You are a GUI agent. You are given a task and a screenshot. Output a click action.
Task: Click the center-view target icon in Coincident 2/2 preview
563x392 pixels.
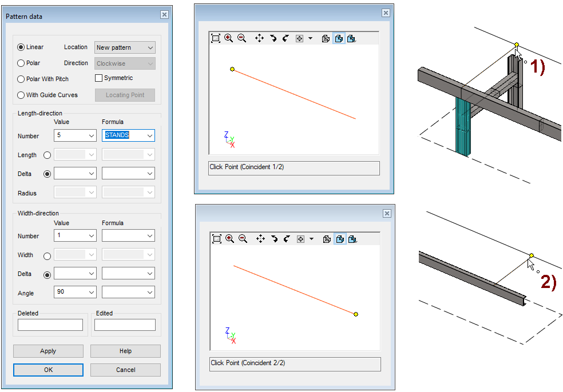tap(300, 239)
